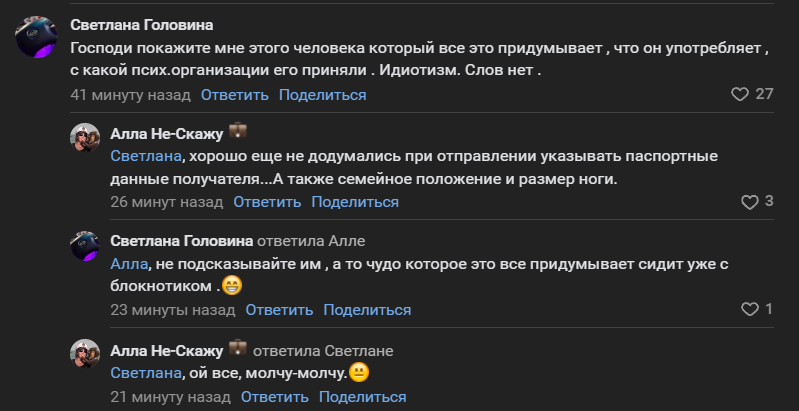Share the comment from 21 minutes ago
This screenshot has width=799, height=411.
point(363,397)
